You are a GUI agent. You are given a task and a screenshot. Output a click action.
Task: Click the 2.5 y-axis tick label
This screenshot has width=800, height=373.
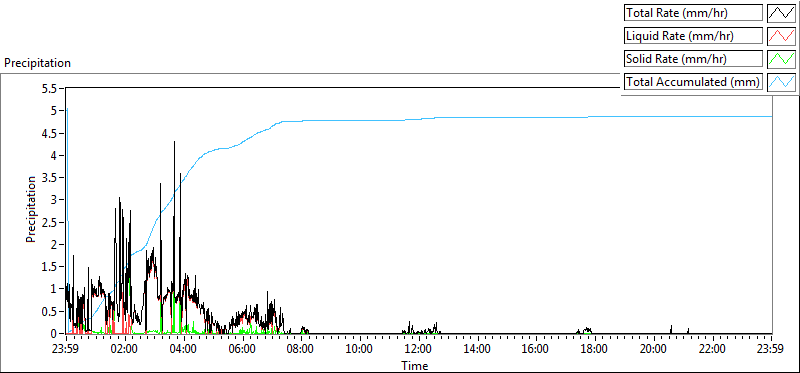(49, 222)
